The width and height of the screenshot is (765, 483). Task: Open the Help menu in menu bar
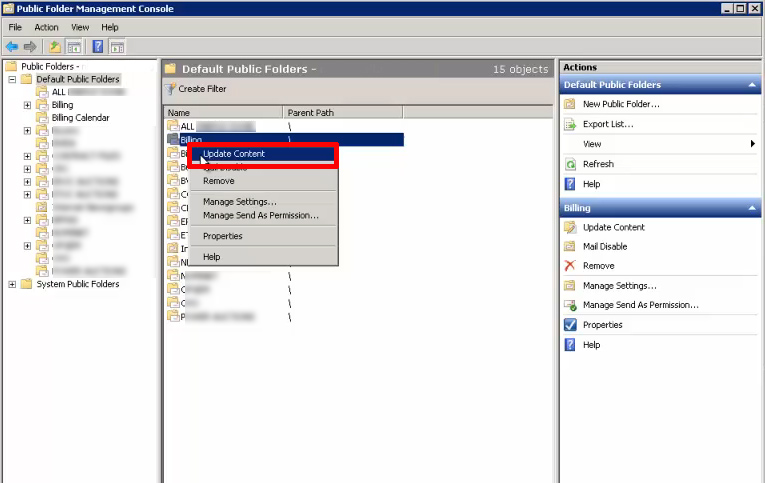(x=110, y=27)
